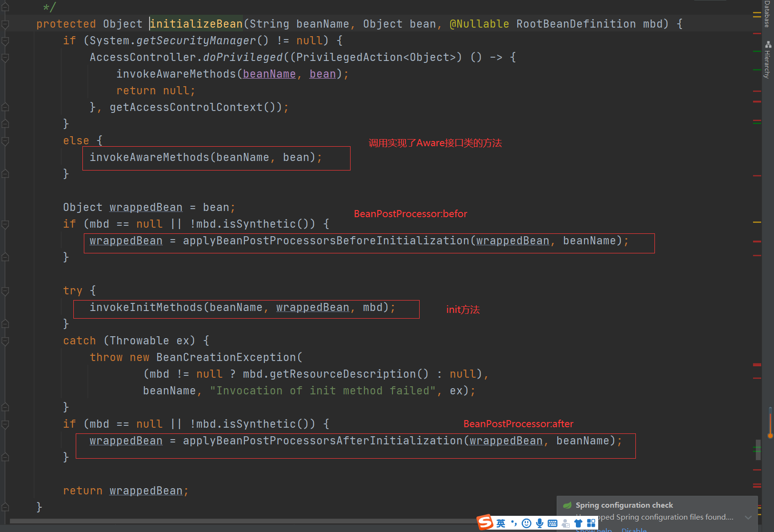Collapse the if-block before applyBeanPostProcessorsBeforeInitialization
The width and height of the screenshot is (774, 532).
[x=5, y=224]
